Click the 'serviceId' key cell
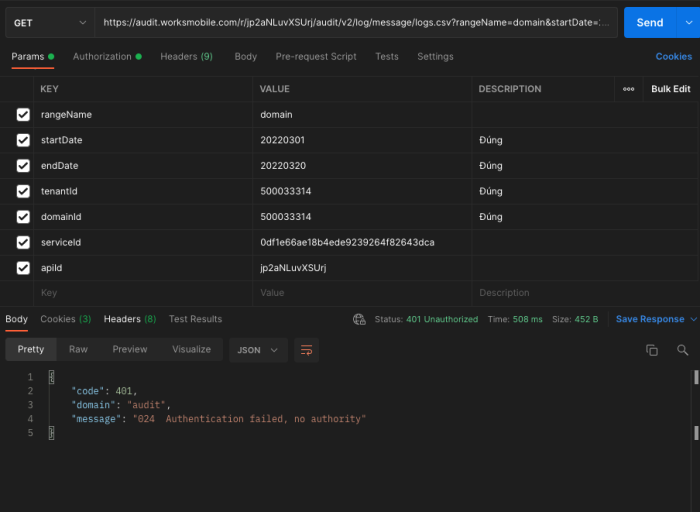This screenshot has height=512, width=700. pos(143,242)
